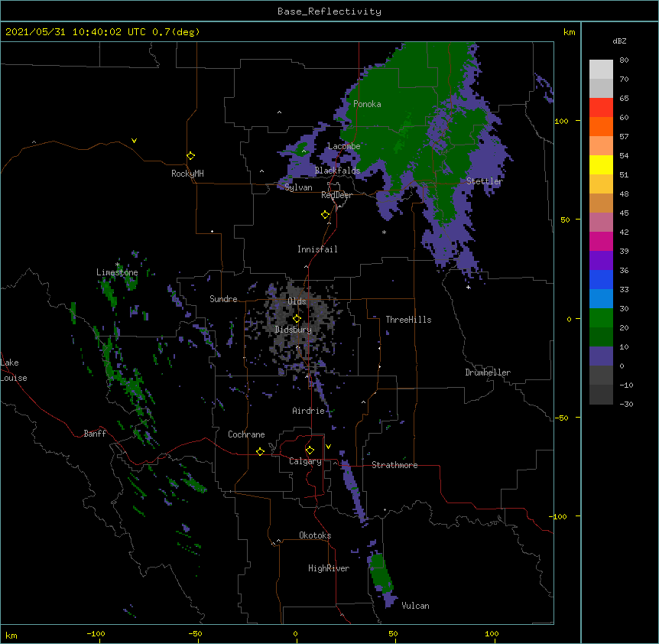The image size is (659, 644).
Task: Select the yellow diamond marker between Olds and Didsbury
Action: 297,318
